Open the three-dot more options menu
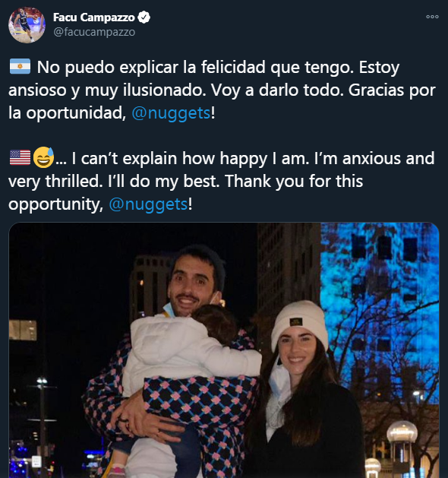This screenshot has height=478, width=448. pos(432,17)
